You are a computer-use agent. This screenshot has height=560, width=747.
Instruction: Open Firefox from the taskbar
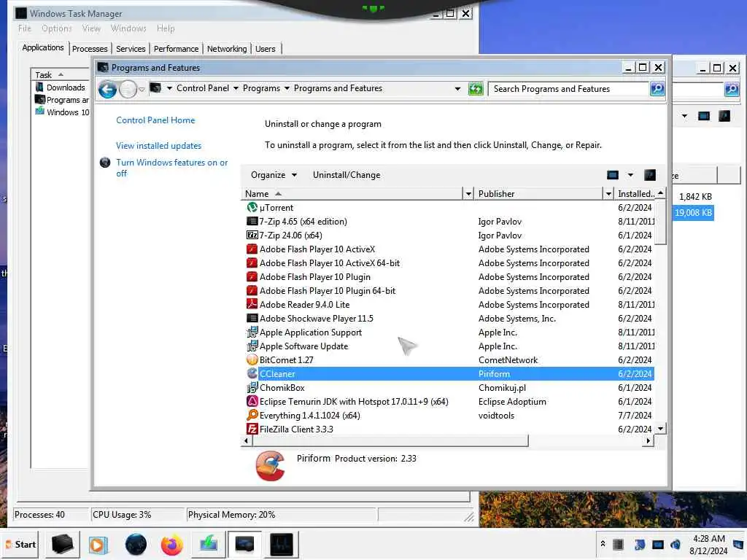(171, 544)
